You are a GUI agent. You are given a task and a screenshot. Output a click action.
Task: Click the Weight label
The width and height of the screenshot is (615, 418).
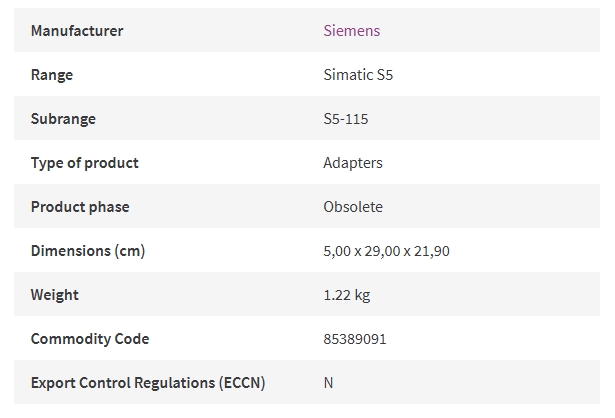tap(55, 295)
